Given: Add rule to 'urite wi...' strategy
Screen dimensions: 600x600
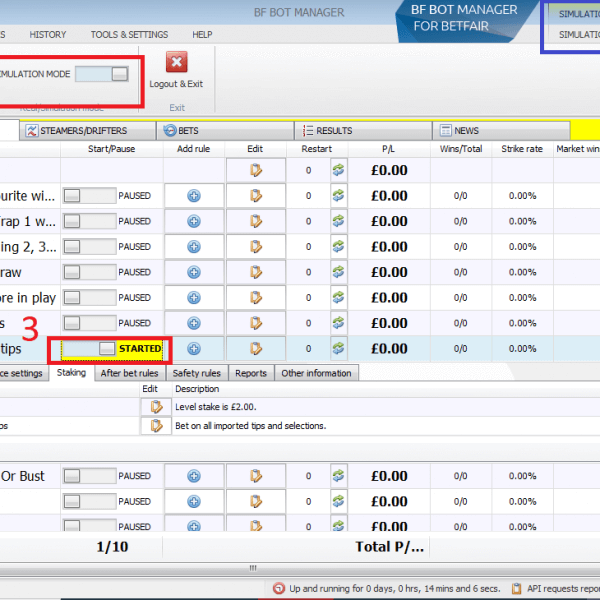Looking at the screenshot, I should (x=194, y=196).
